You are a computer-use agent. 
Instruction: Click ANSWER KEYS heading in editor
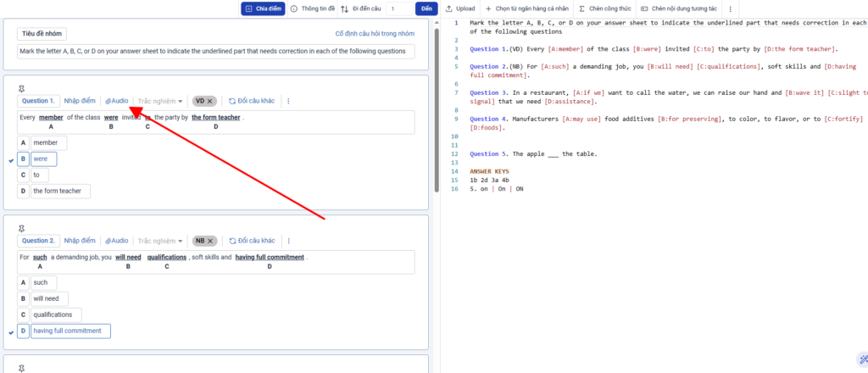point(489,171)
